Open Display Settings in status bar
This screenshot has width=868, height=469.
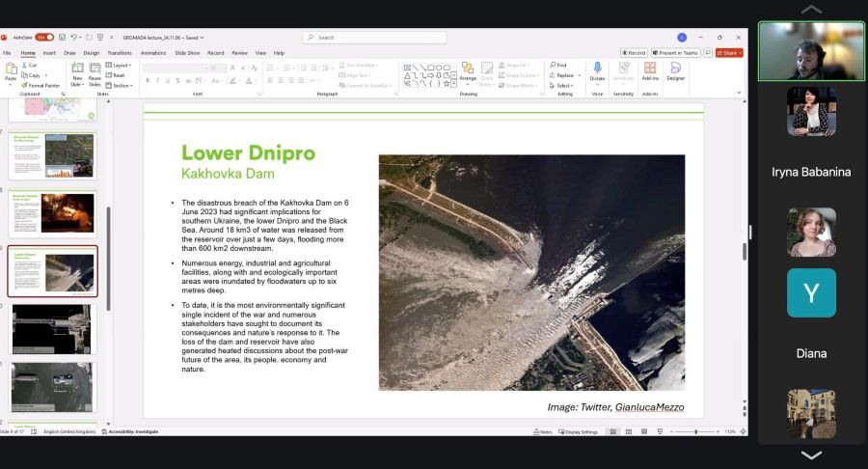[578, 432]
